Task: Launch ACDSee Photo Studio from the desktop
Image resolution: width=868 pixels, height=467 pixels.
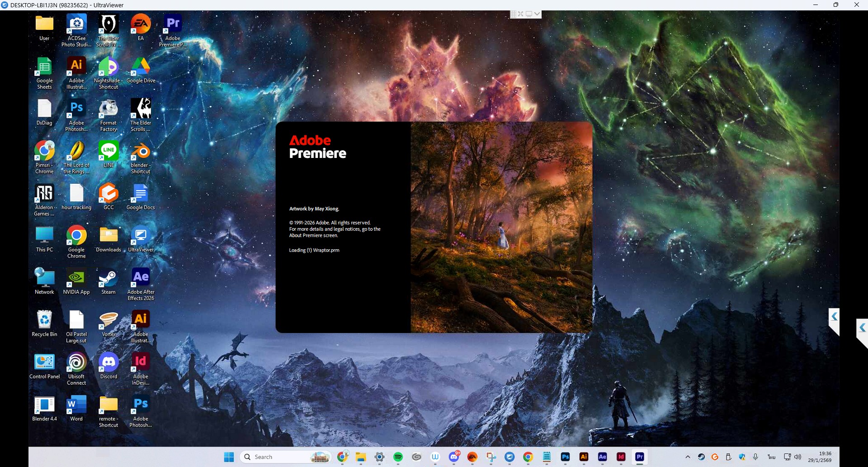Action: pyautogui.click(x=76, y=31)
